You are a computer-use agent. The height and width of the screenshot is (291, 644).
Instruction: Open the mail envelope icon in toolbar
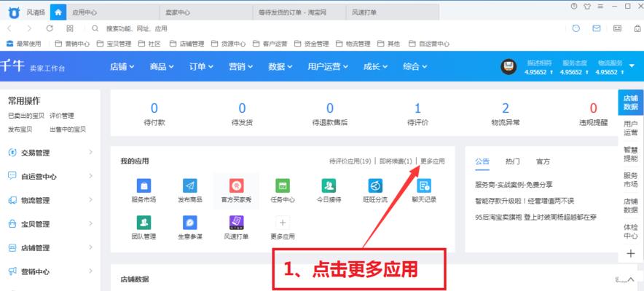(597, 28)
